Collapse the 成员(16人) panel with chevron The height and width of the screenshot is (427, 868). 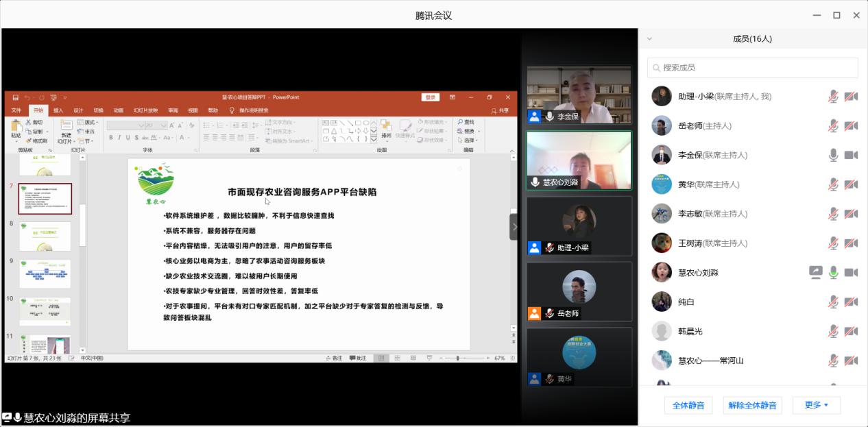click(x=649, y=39)
